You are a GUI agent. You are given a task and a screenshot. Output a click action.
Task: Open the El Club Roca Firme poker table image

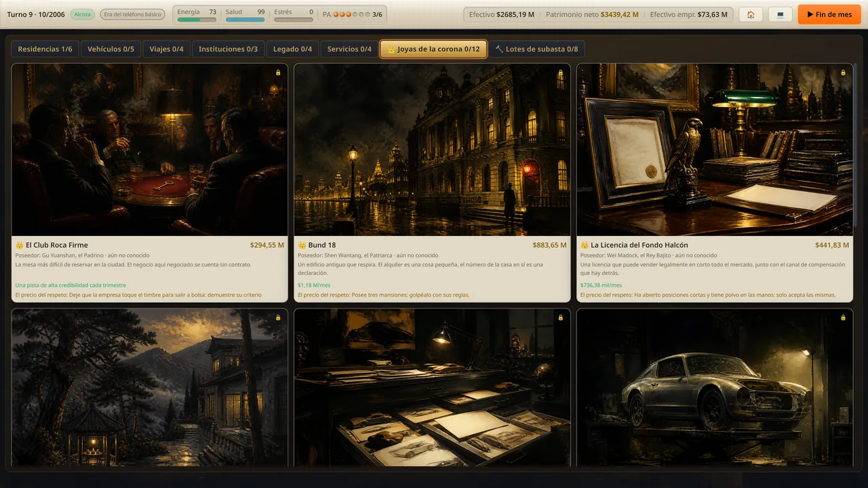[150, 150]
